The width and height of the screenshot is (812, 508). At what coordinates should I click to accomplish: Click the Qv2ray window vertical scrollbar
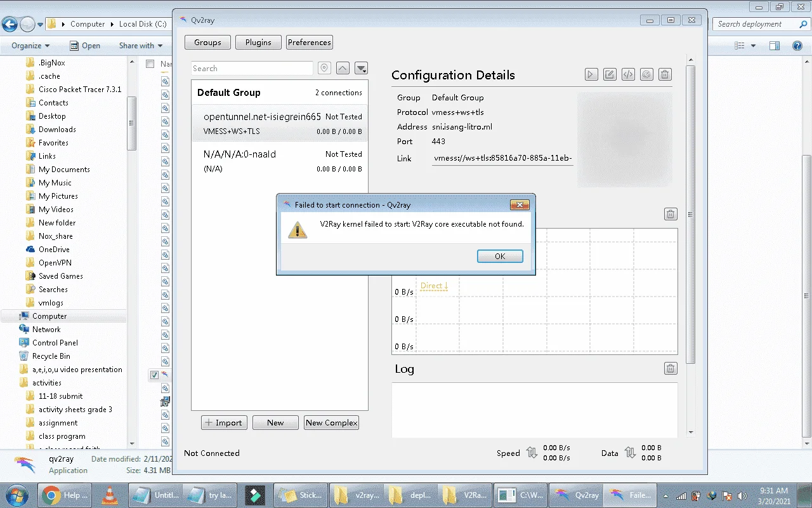point(691,215)
